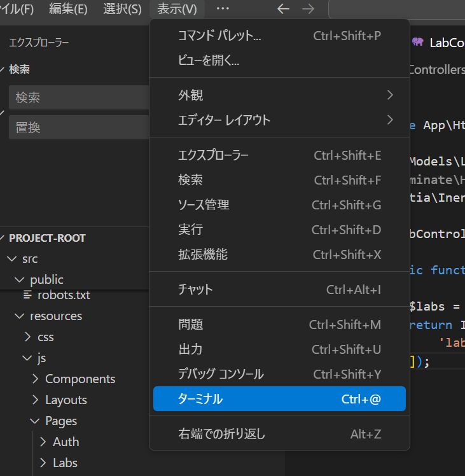This screenshot has height=476, width=465.
Task: Open ターミナル from the view menu
Action: point(279,399)
